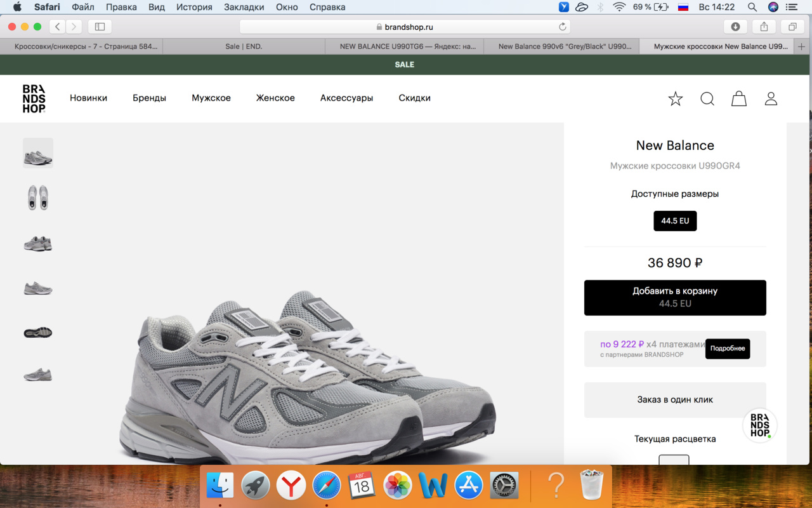Go forward with Safari forward arrow
This screenshot has height=508, width=812.
[74, 27]
